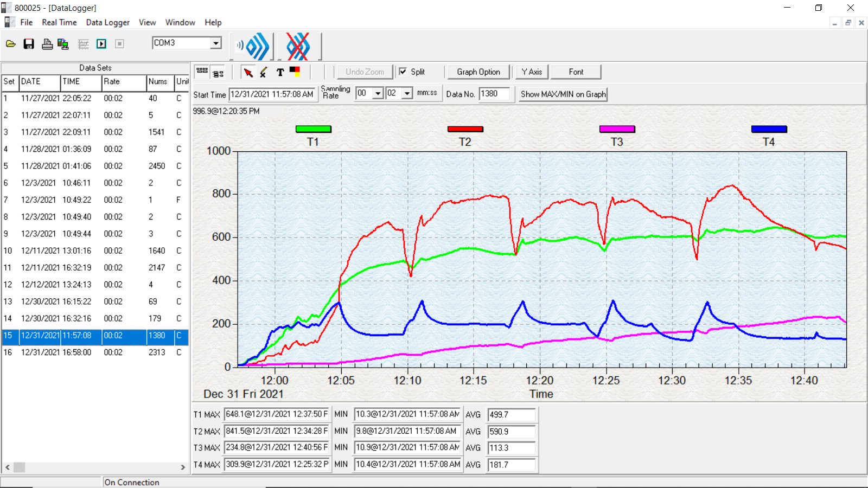This screenshot has height=488, width=868.
Task: Select the text T annotation tool
Action: tap(280, 72)
